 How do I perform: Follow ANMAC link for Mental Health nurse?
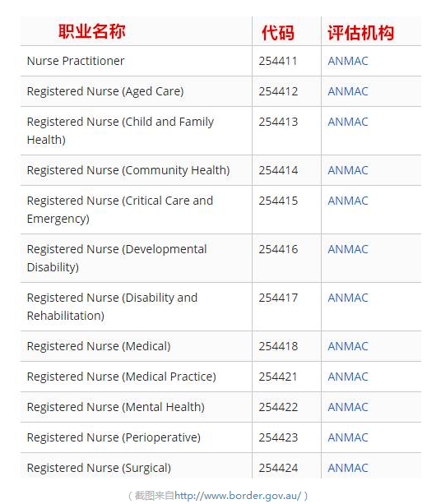[x=347, y=407]
